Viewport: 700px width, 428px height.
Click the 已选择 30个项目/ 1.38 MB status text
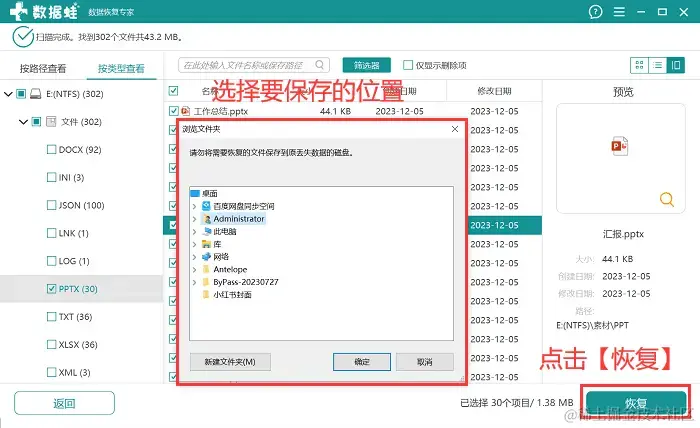pos(517,403)
